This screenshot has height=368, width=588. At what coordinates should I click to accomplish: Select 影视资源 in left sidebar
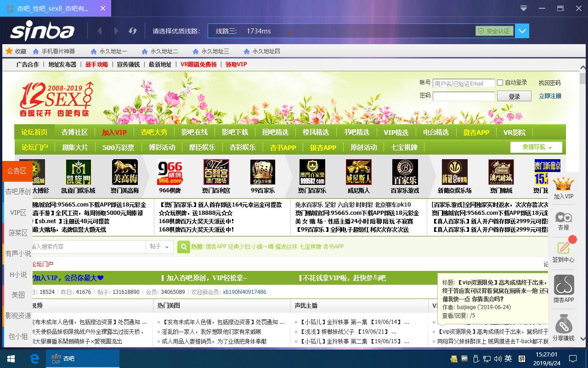tap(18, 316)
